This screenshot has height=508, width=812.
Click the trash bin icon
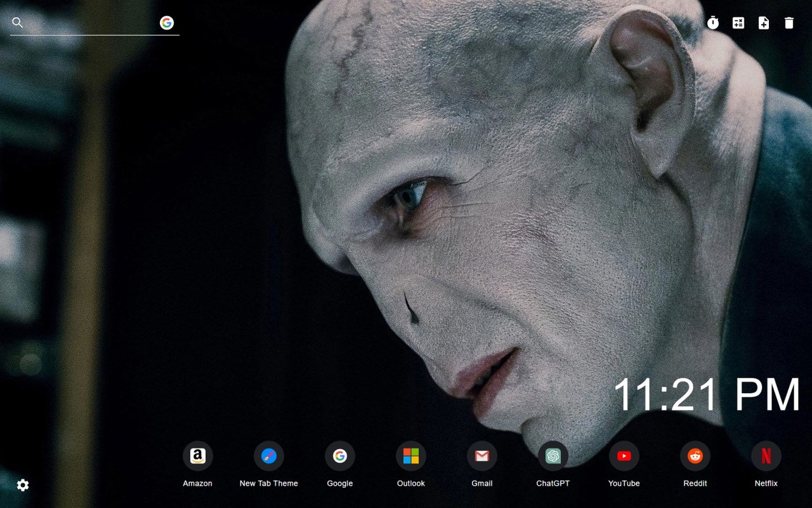click(789, 23)
